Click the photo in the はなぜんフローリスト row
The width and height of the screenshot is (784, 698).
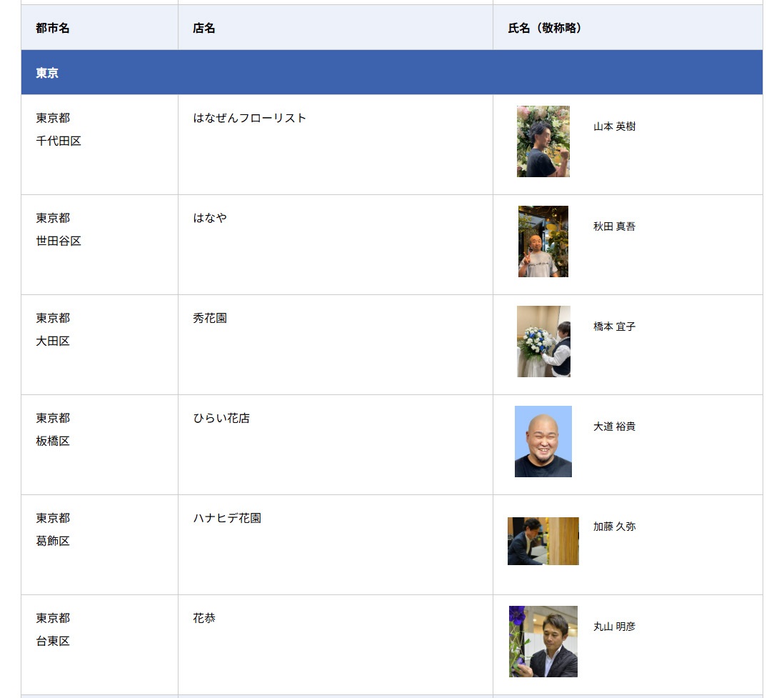pos(543,141)
